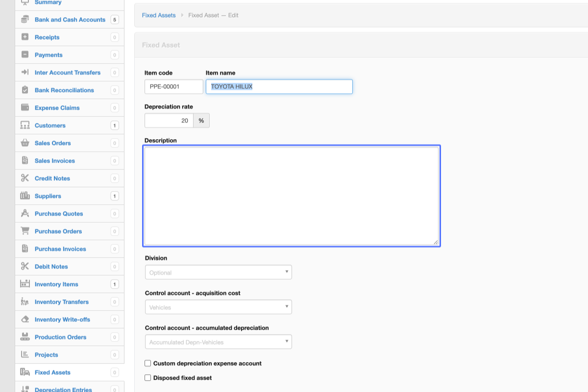Click the Bank Reconciliations clipboard icon
588x392 pixels.
(x=25, y=90)
